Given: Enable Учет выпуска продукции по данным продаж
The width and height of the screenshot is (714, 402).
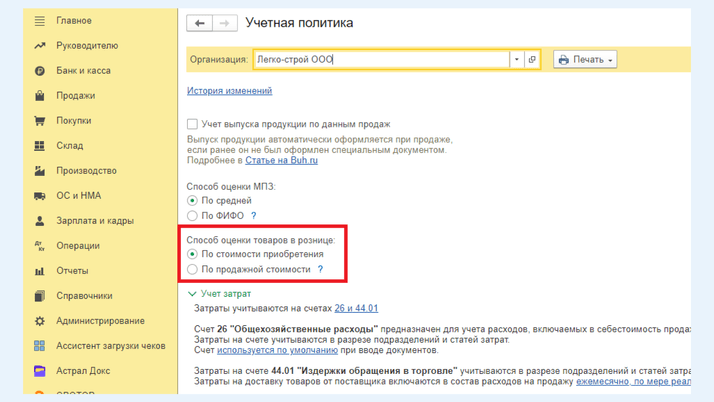Looking at the screenshot, I should [x=192, y=124].
